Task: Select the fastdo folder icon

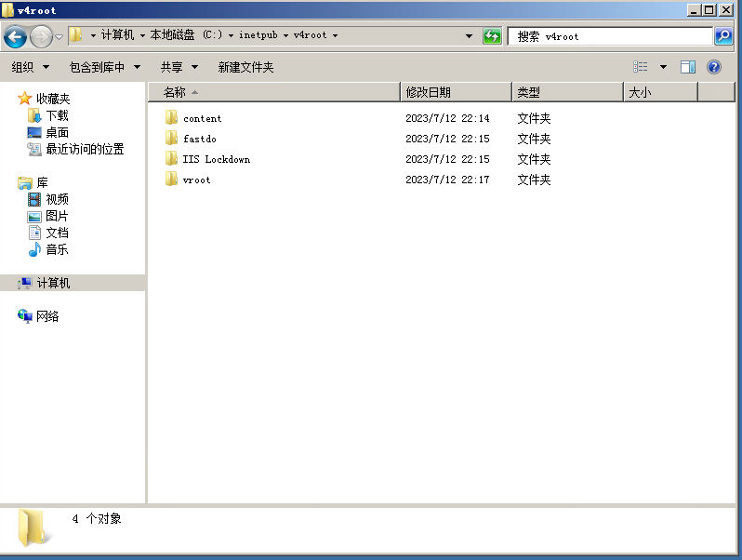Action: point(171,138)
